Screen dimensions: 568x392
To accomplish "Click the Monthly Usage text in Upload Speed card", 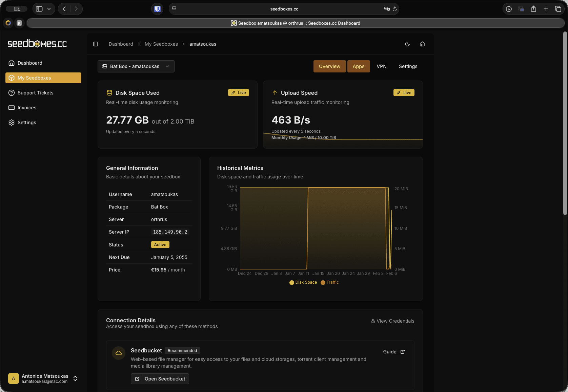I will point(304,138).
